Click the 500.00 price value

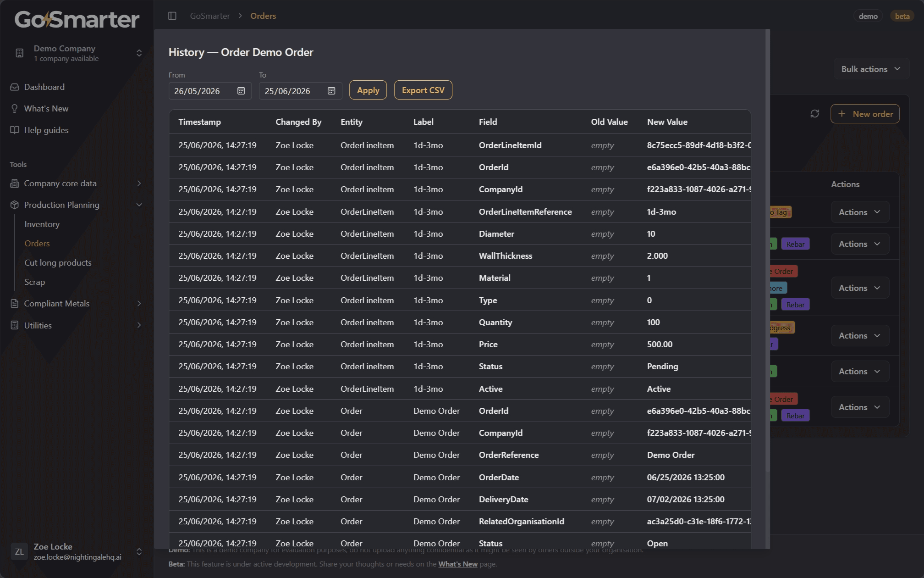(x=660, y=345)
